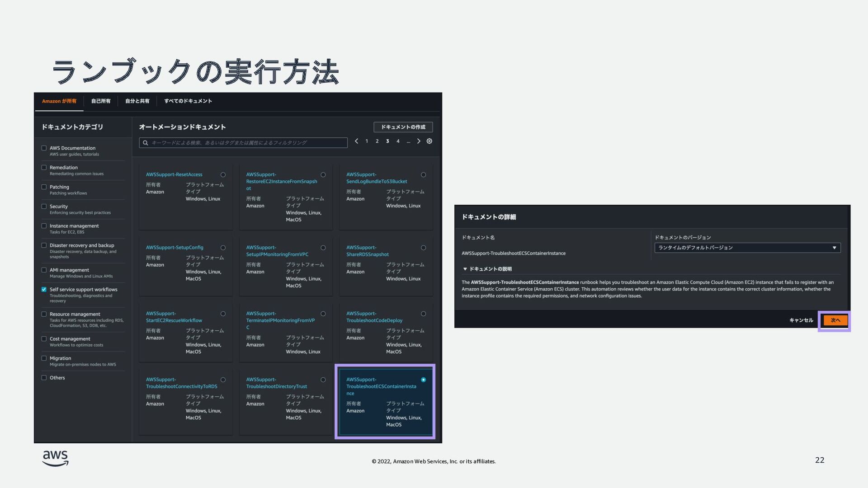The width and height of the screenshot is (868, 488).
Task: Go to next page with right chevron
Action: click(x=419, y=141)
